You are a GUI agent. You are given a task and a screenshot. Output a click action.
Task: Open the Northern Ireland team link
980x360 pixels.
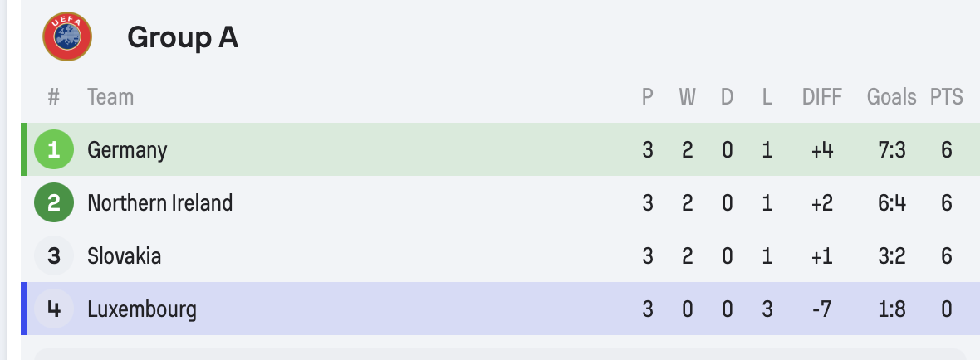point(159,203)
